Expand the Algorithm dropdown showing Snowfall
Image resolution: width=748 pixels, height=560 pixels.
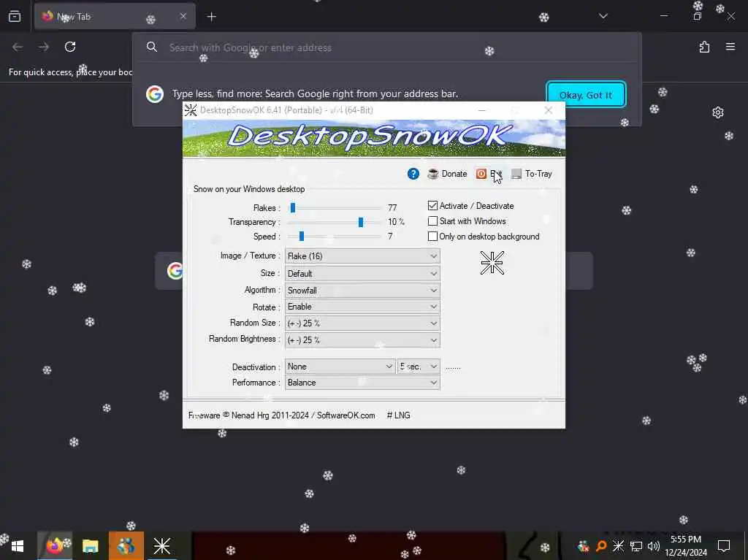click(x=362, y=290)
